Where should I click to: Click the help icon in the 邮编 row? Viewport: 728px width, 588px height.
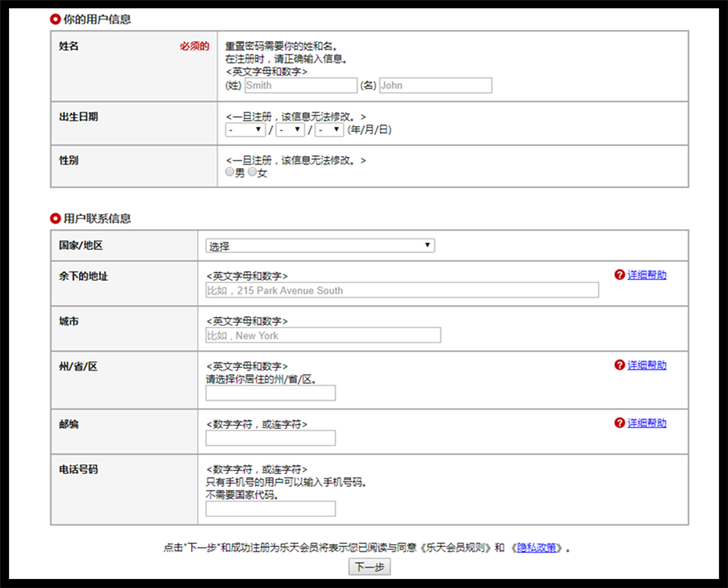pos(620,423)
